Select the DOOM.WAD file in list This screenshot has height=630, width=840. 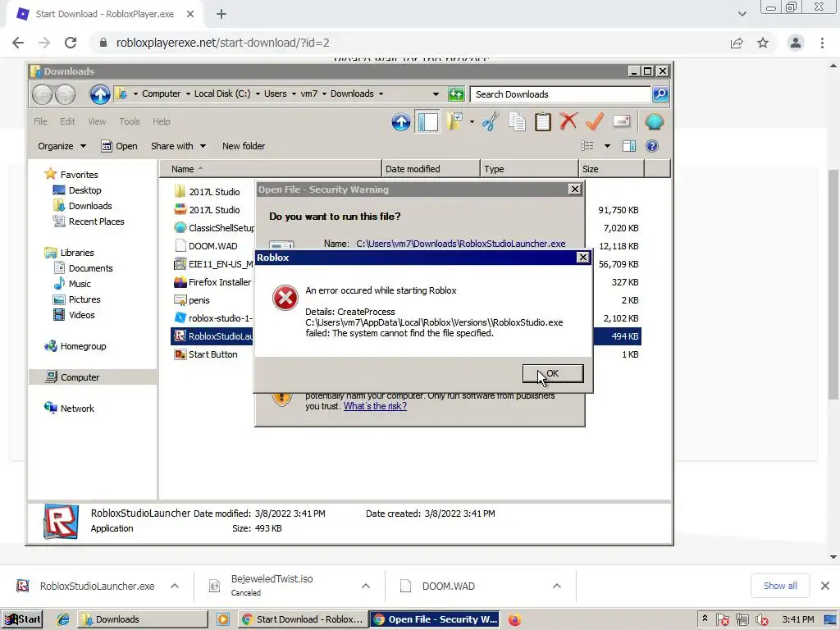[206, 246]
